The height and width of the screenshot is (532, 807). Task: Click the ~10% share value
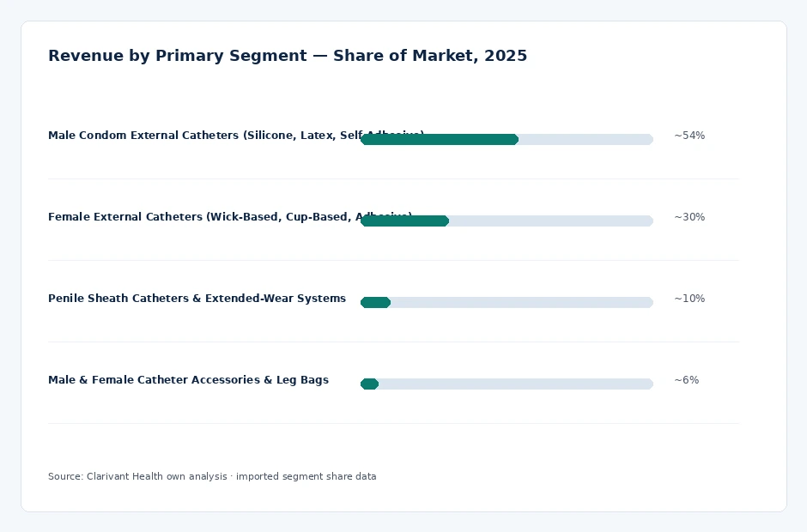pos(689,299)
